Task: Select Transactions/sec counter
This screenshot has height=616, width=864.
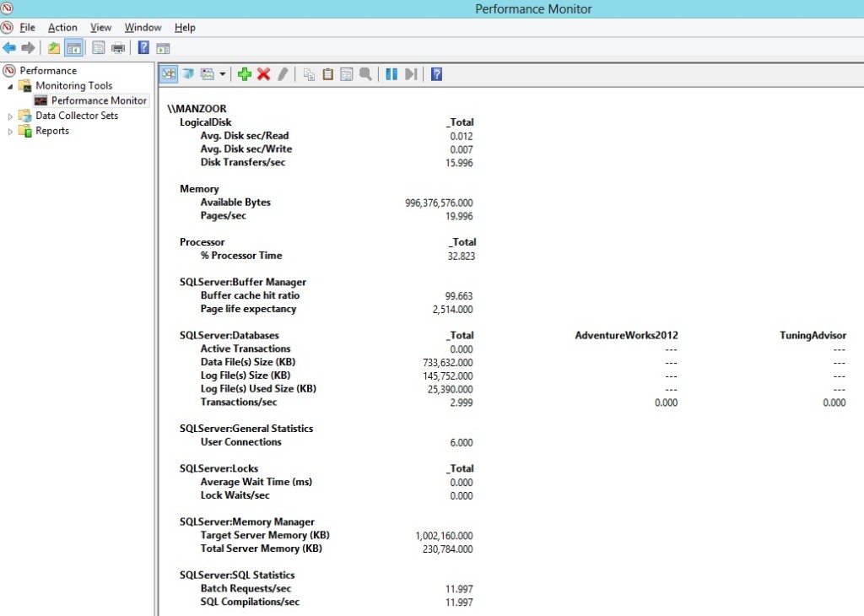Action: pyautogui.click(x=239, y=402)
